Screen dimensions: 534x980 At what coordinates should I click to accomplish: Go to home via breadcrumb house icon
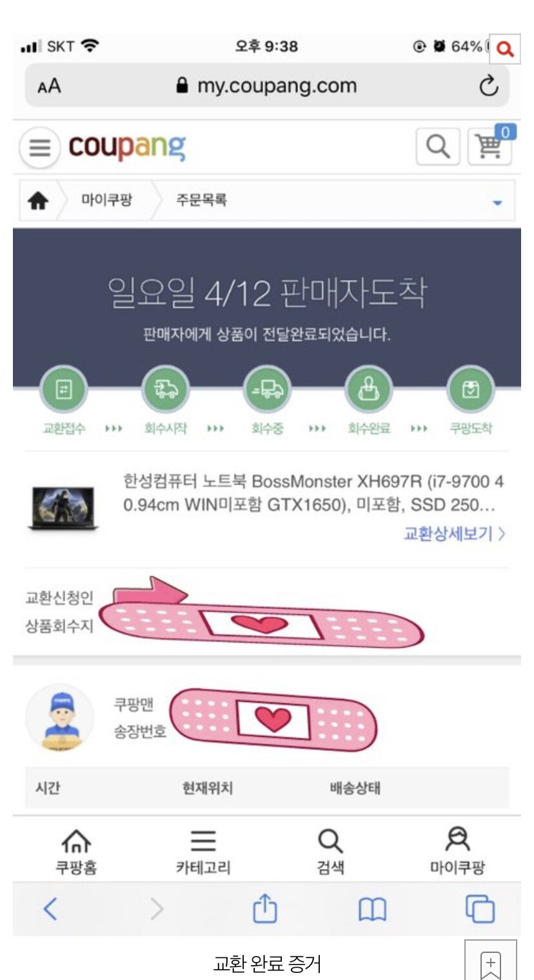(x=38, y=201)
